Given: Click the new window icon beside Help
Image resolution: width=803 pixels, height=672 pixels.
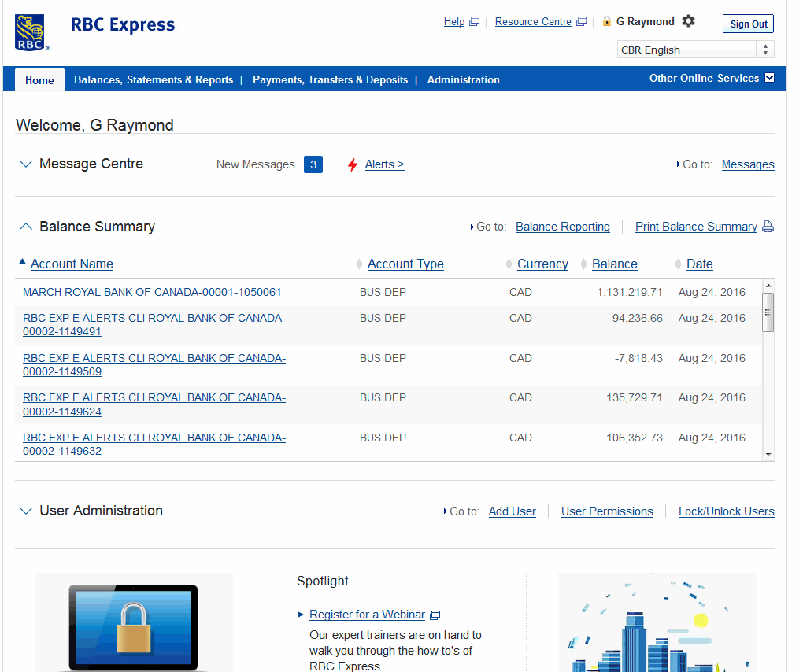Looking at the screenshot, I should pos(474,22).
